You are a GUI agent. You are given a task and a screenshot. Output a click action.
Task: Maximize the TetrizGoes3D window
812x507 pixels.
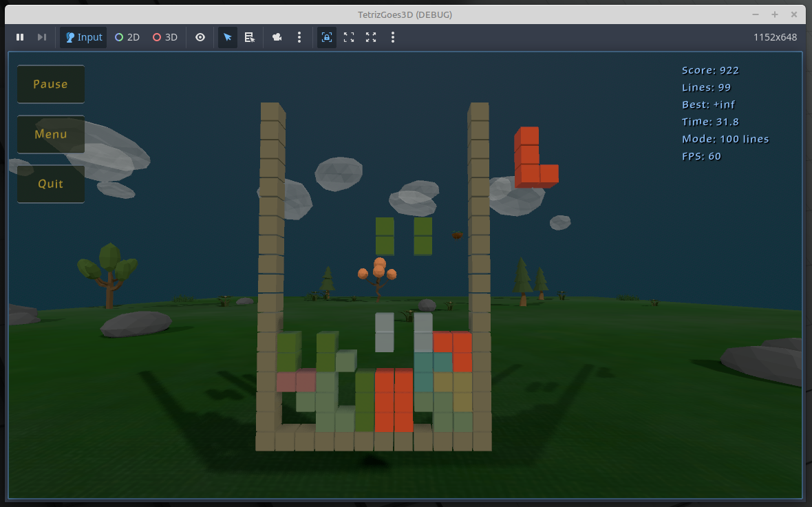[x=775, y=14]
